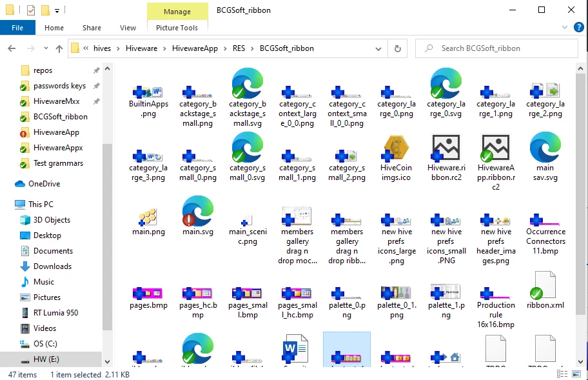Open OneDrive in navigation pane
Screen dimensions: 588x380
[x=44, y=184]
